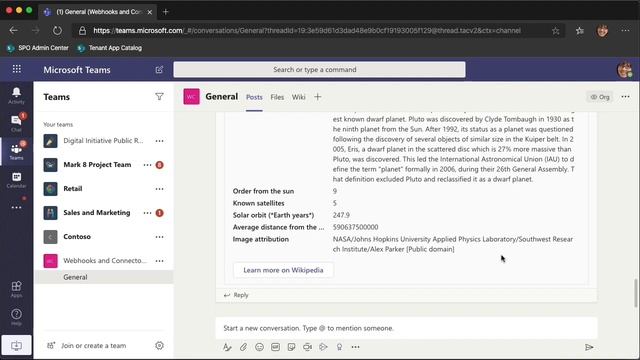The width and height of the screenshot is (640, 360).
Task: Open the profile avatar in Teams header
Action: coord(624,70)
